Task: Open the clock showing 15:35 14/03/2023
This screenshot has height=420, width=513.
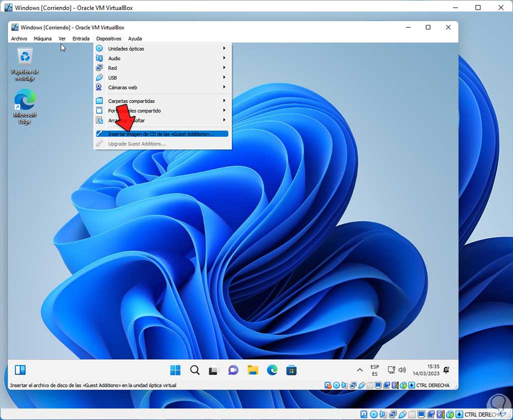Action: tap(426, 370)
